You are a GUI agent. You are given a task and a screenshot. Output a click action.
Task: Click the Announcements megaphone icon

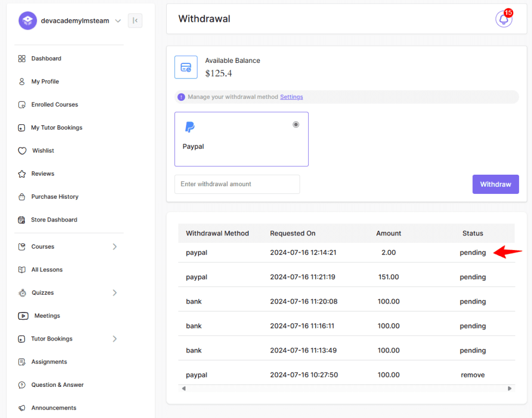pyautogui.click(x=22, y=408)
